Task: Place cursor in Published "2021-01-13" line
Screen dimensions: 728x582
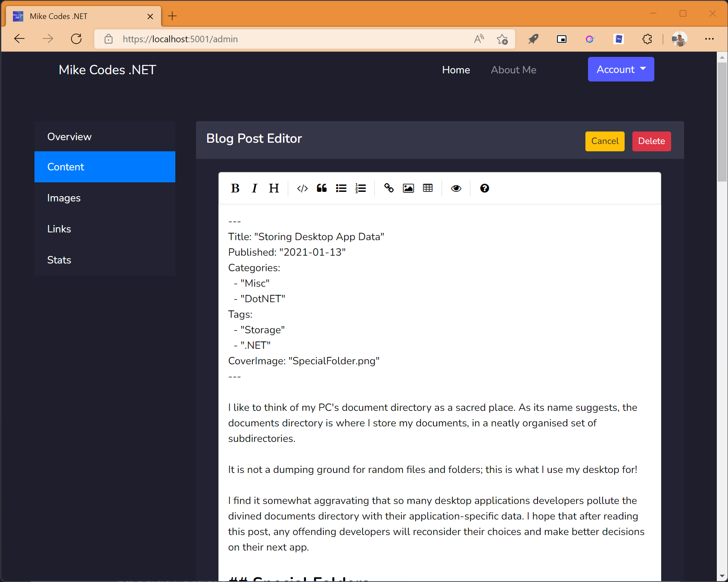Action: pos(287,252)
